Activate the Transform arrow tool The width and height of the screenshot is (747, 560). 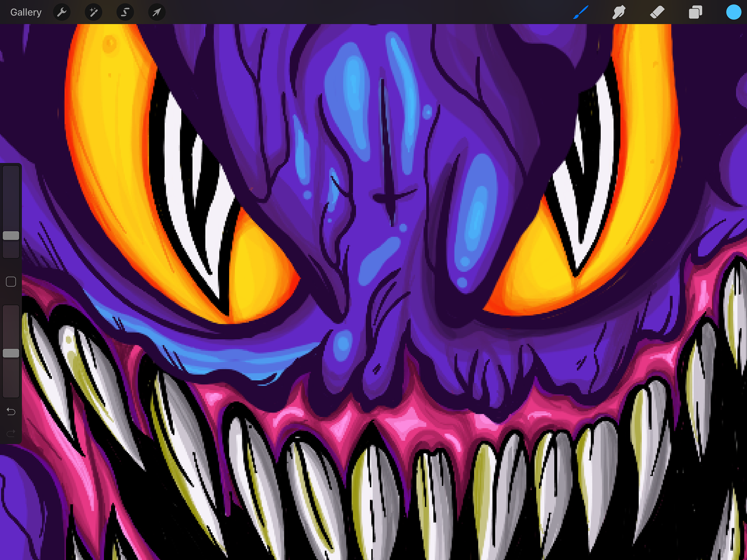click(156, 12)
